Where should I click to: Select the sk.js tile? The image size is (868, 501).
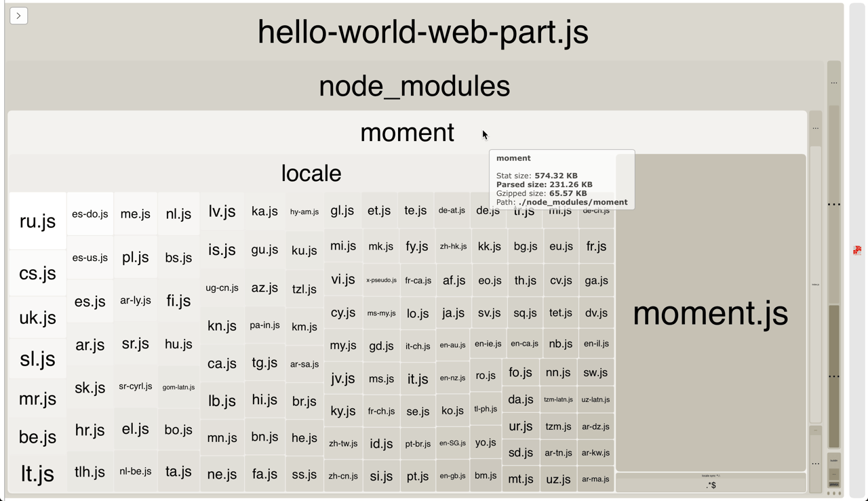click(90, 388)
